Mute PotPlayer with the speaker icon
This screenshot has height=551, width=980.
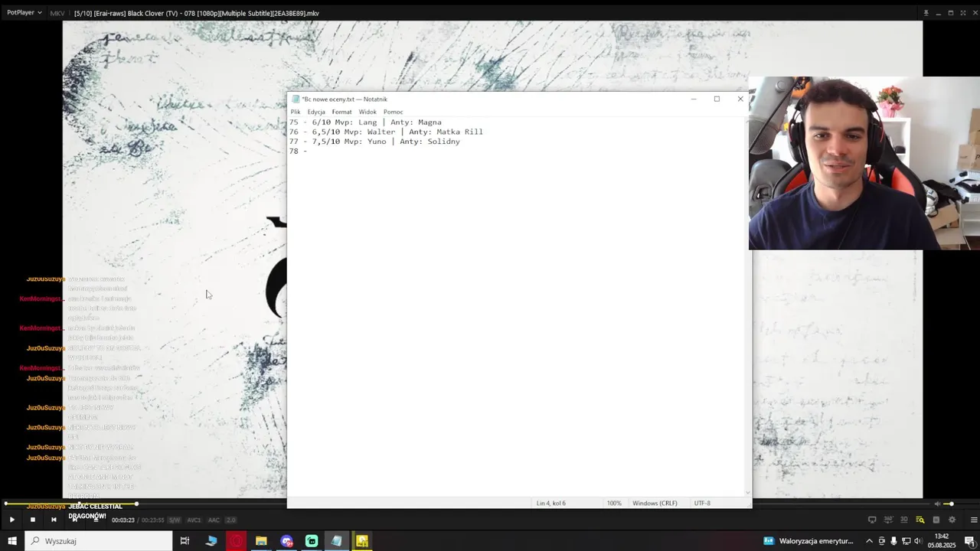[x=937, y=504]
